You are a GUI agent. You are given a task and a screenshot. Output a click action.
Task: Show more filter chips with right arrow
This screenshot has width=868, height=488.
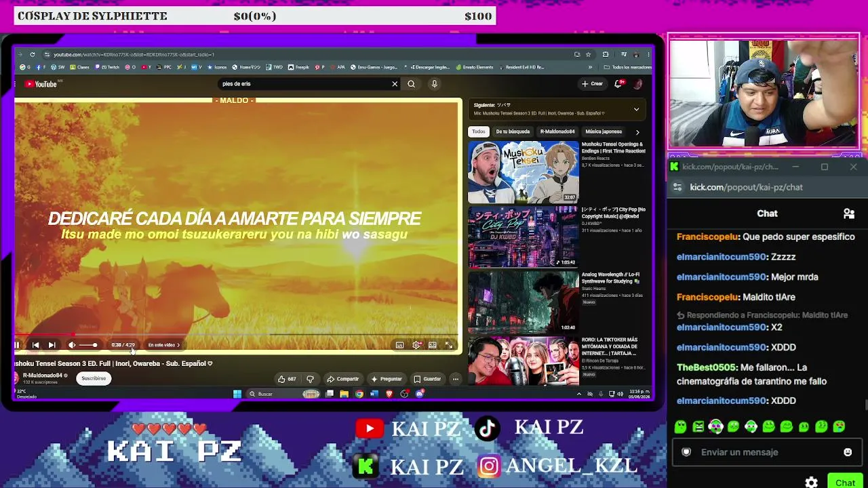click(x=637, y=132)
